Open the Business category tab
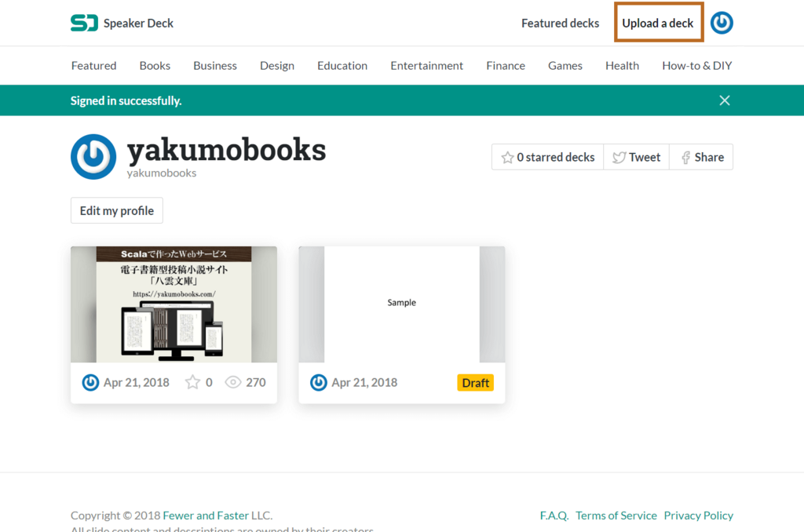This screenshot has height=532, width=804. click(x=215, y=66)
